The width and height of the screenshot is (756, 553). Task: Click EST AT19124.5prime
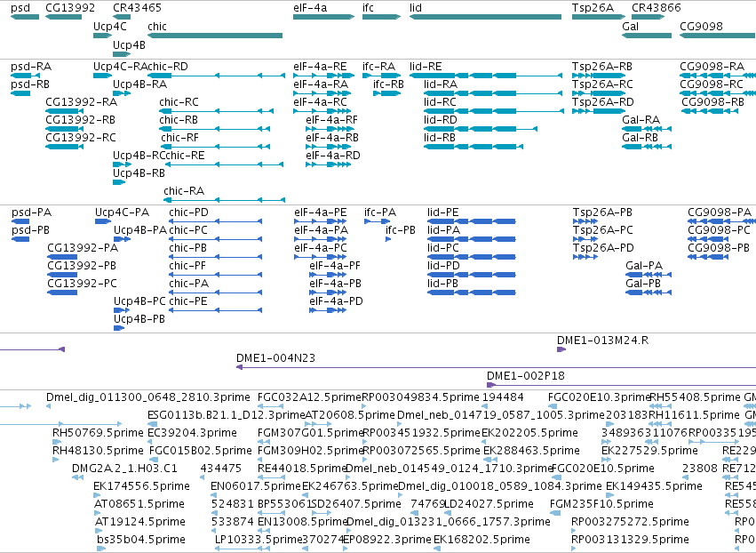99,531
